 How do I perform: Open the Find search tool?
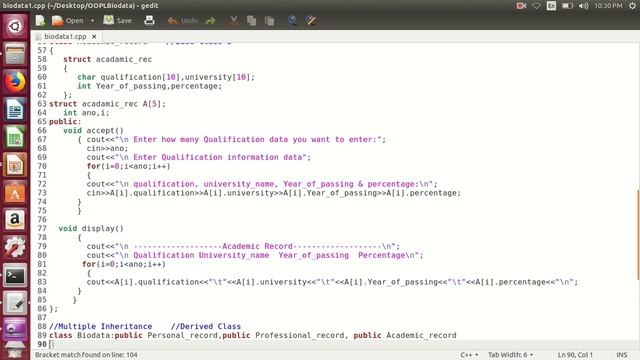(292, 20)
